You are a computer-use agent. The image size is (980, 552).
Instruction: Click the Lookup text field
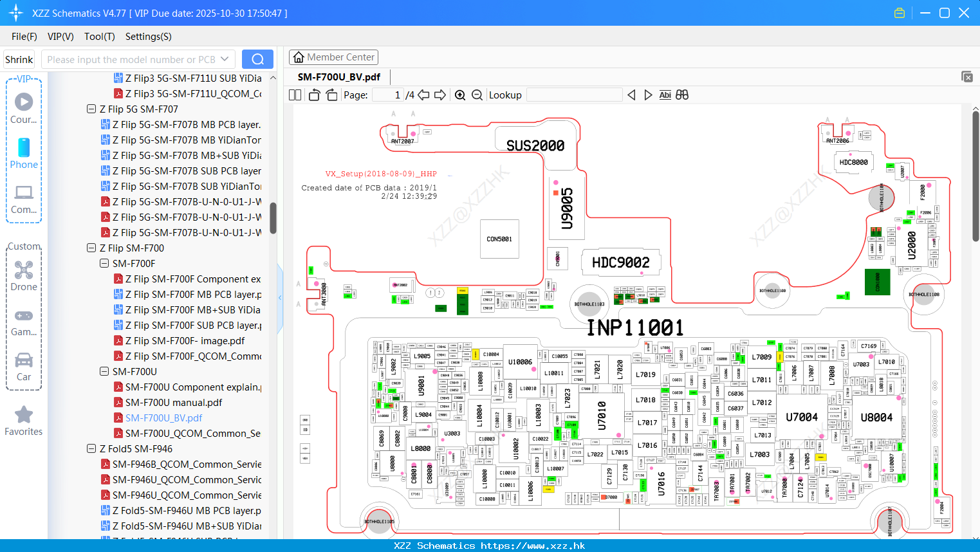click(575, 95)
